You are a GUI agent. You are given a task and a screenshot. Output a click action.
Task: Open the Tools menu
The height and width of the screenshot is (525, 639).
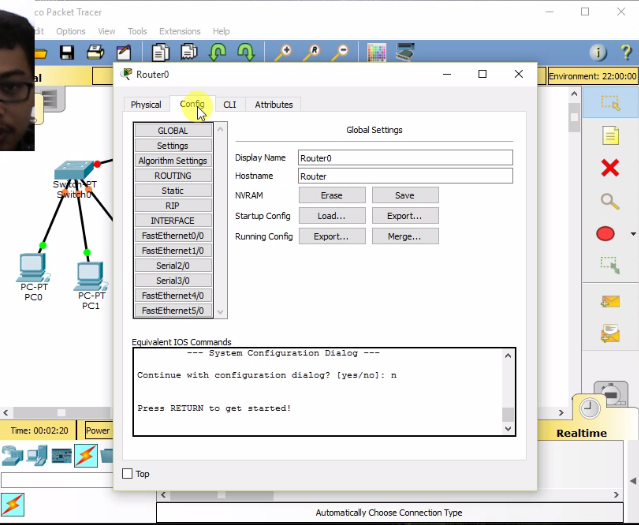[x=137, y=31]
